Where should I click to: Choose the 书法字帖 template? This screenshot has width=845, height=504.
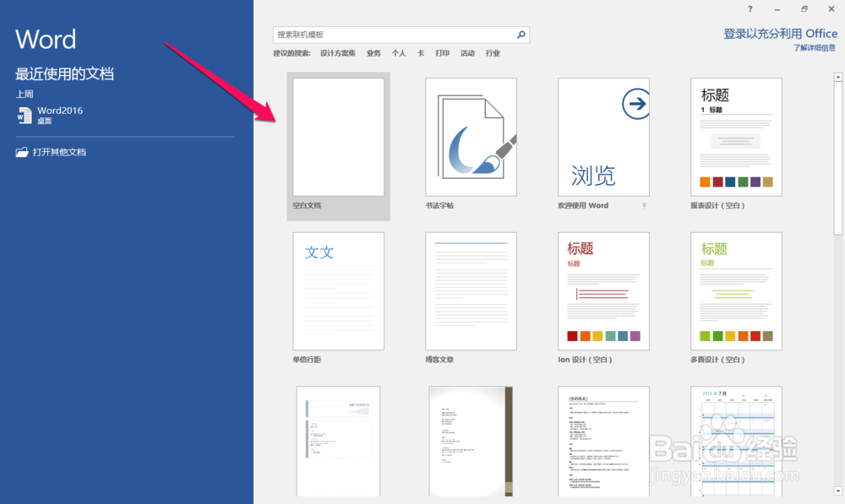point(471,138)
